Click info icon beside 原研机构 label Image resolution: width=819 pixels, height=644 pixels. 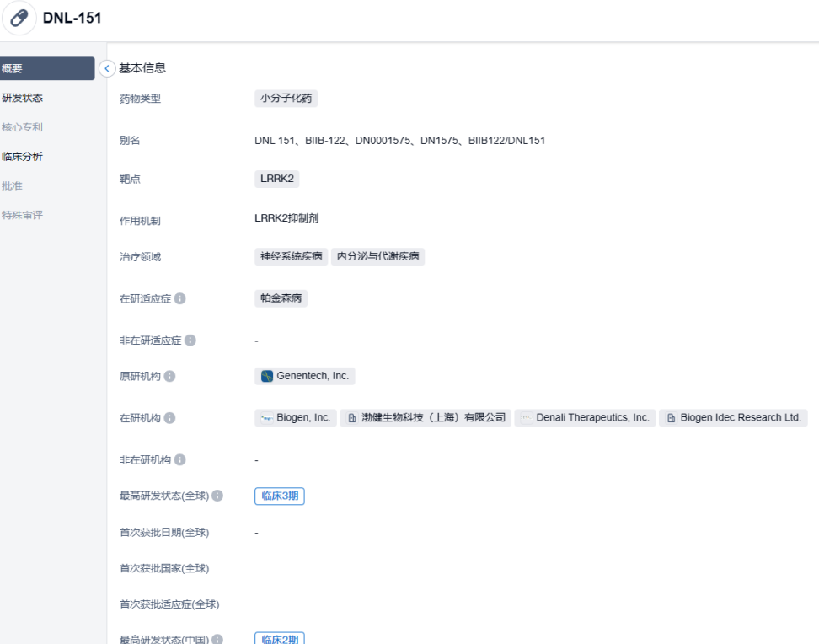click(x=170, y=377)
